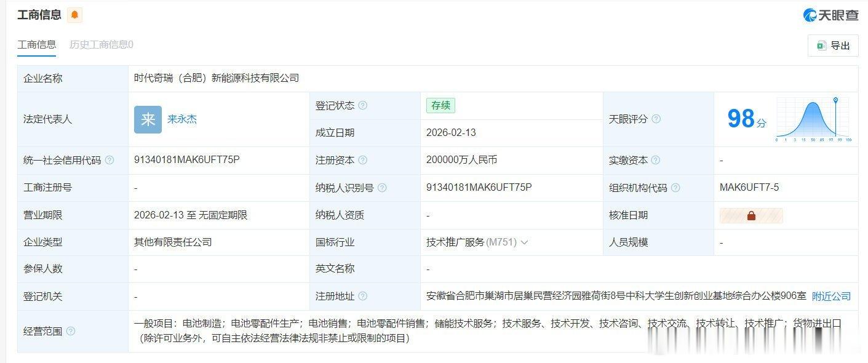Image resolution: width=868 pixels, height=363 pixels.
Task: Click the 来 avatar of the legal representative
Action: 148,119
